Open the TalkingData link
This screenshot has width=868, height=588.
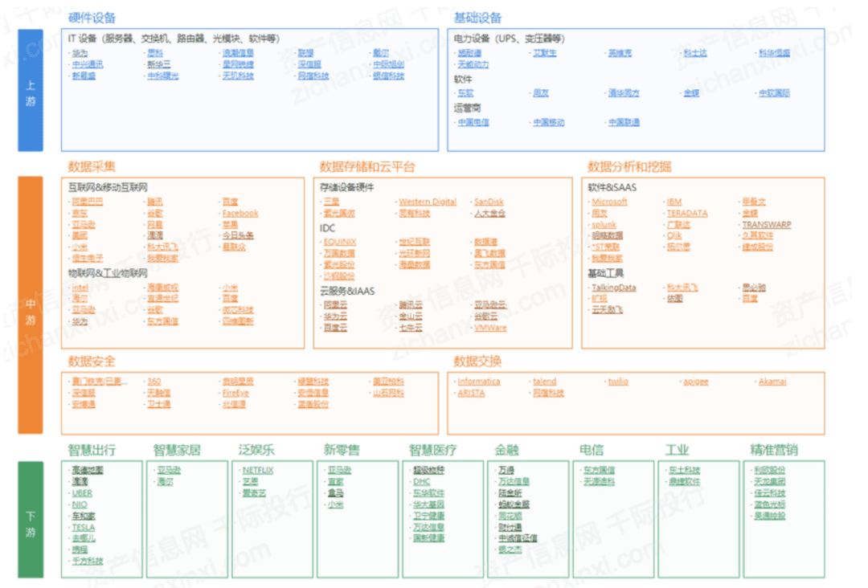(613, 288)
